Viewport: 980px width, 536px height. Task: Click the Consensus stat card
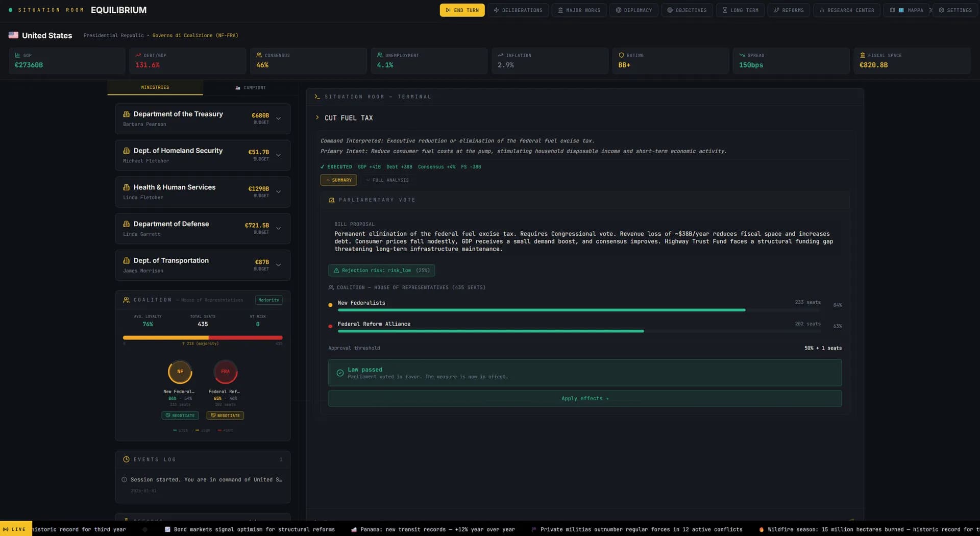point(308,61)
